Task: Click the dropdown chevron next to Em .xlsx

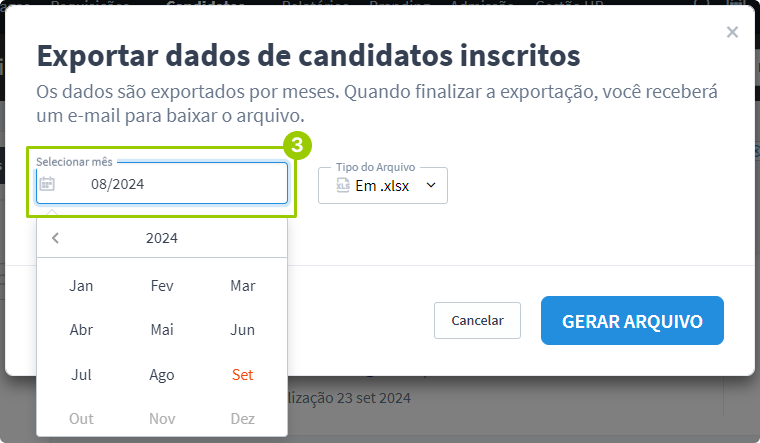Action: [431, 185]
